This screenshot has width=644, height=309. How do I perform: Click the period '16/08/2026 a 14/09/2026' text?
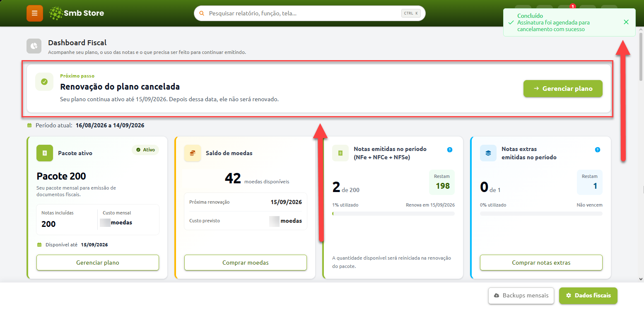pos(110,125)
